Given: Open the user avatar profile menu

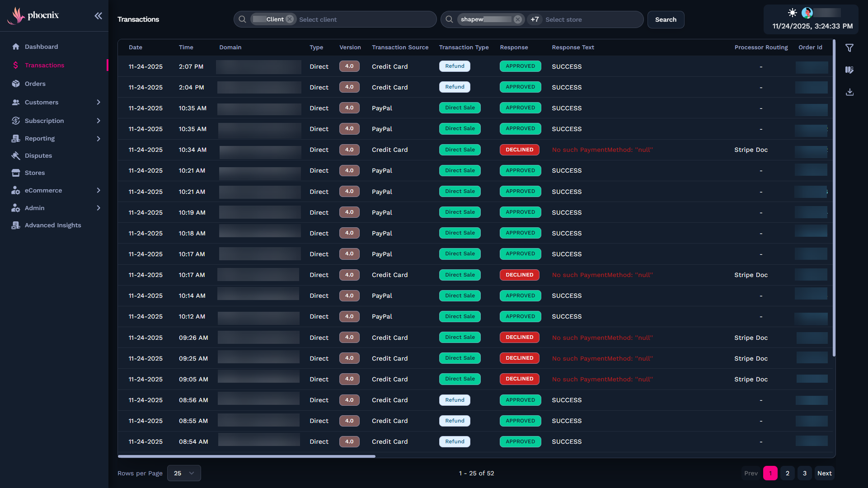Looking at the screenshot, I should pyautogui.click(x=807, y=13).
